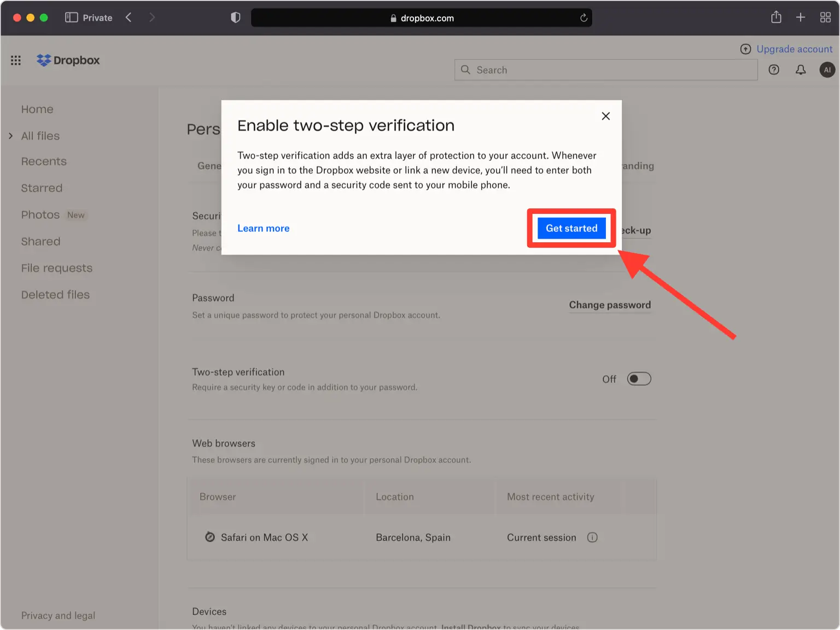Open a new tab with plus icon
Viewport: 840px width, 630px height.
pos(801,17)
